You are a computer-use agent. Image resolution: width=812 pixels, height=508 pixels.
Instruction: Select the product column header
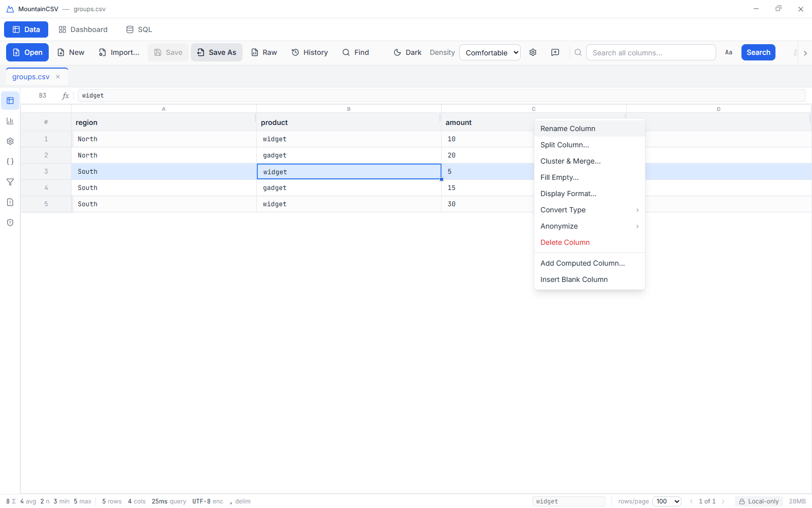pyautogui.click(x=349, y=122)
